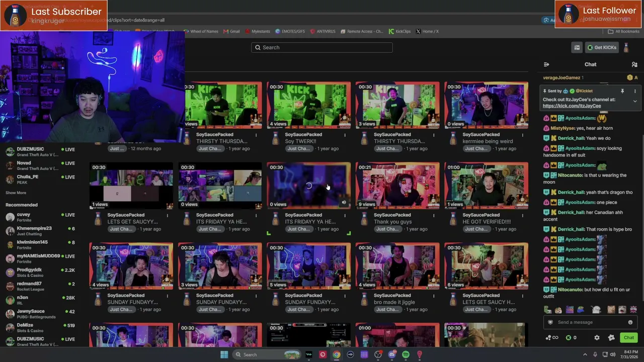Click the SoySaucePacked name under Soy TWERK!!

click(x=303, y=135)
